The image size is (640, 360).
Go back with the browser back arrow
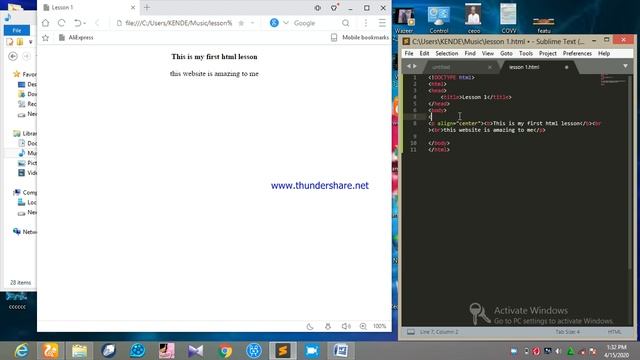pyautogui.click(x=97, y=23)
